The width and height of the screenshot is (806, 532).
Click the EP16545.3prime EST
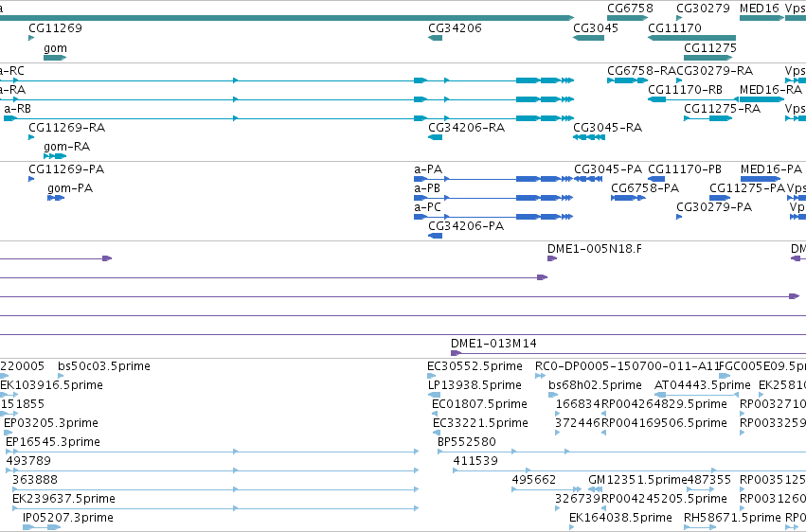pyautogui.click(x=212, y=452)
